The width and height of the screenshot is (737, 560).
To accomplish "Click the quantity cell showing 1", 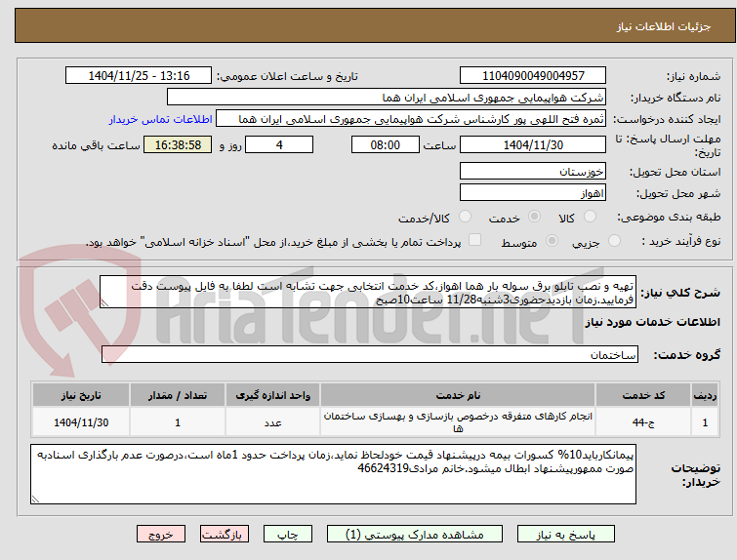I will coord(178,422).
